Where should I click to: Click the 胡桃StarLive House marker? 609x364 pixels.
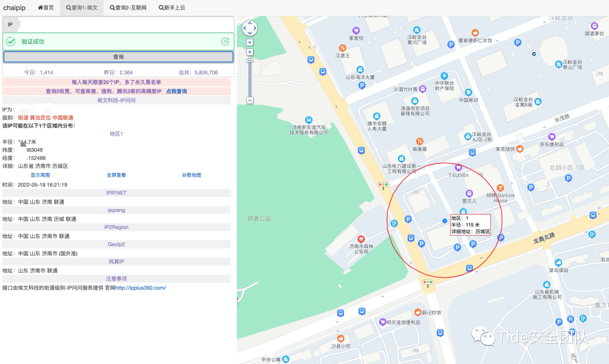(x=500, y=188)
